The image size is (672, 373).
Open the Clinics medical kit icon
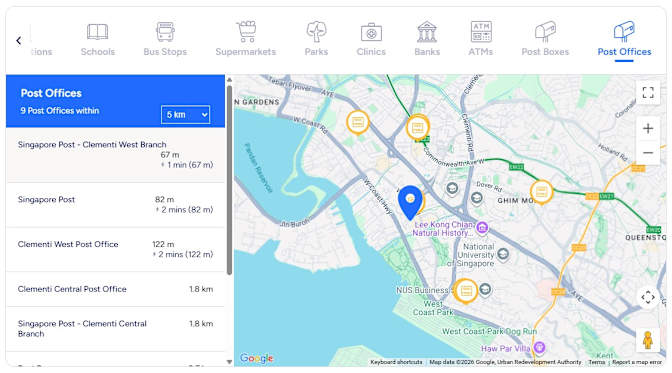(371, 32)
